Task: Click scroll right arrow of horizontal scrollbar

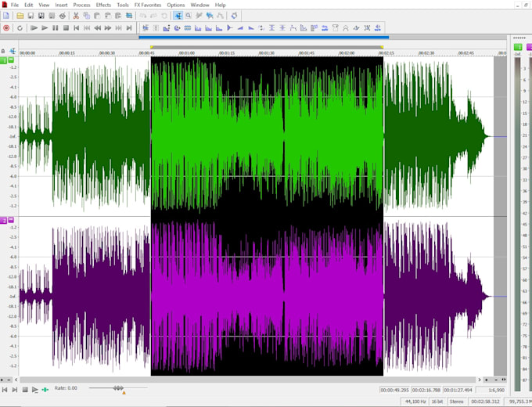Action: point(480,380)
